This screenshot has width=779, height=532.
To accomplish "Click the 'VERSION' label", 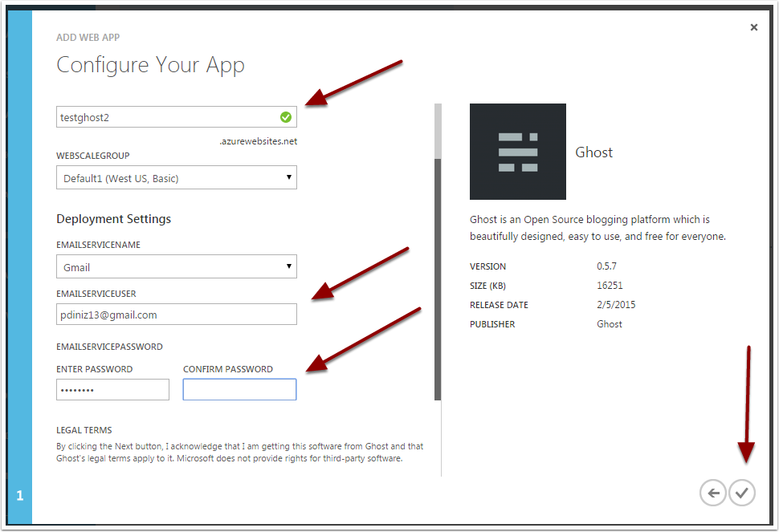I will (x=487, y=266).
